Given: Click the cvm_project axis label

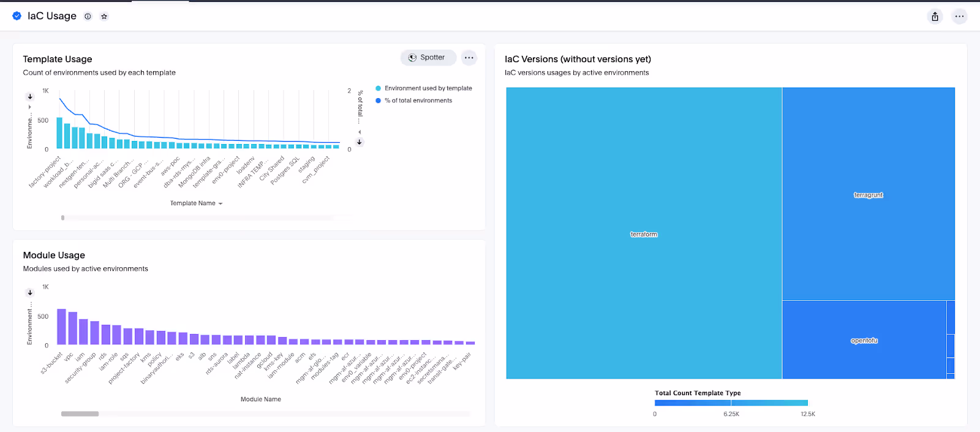Looking at the screenshot, I should pyautogui.click(x=316, y=169).
